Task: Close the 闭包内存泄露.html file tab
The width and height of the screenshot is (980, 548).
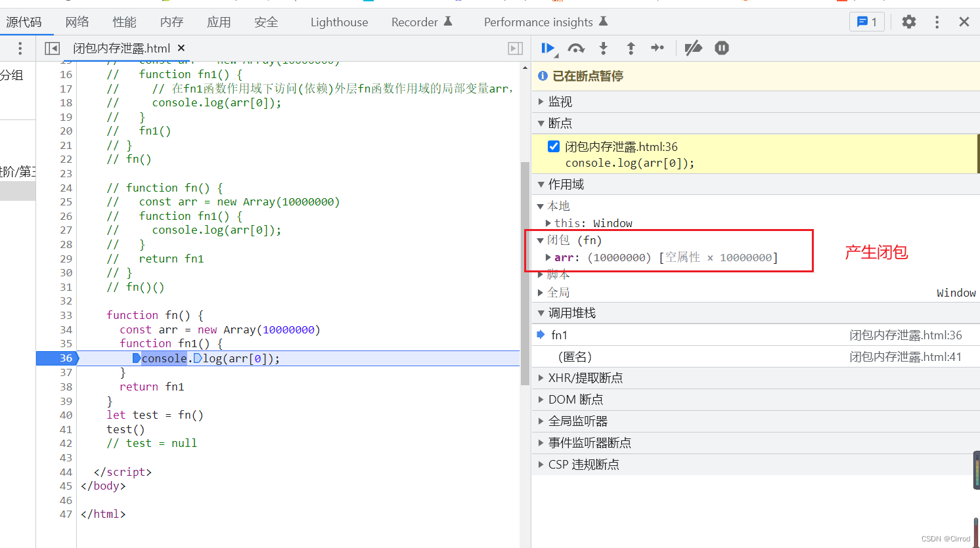Action: coord(181,48)
